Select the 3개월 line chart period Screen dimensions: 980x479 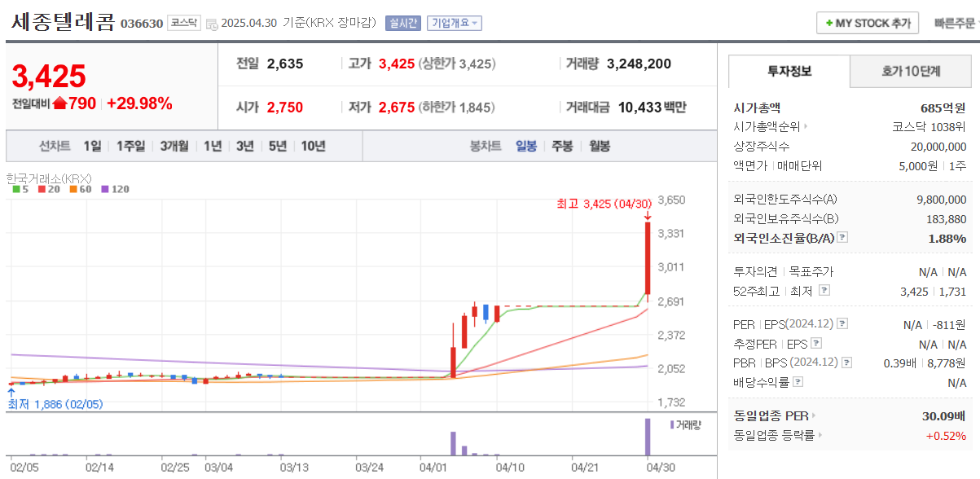pyautogui.click(x=174, y=147)
